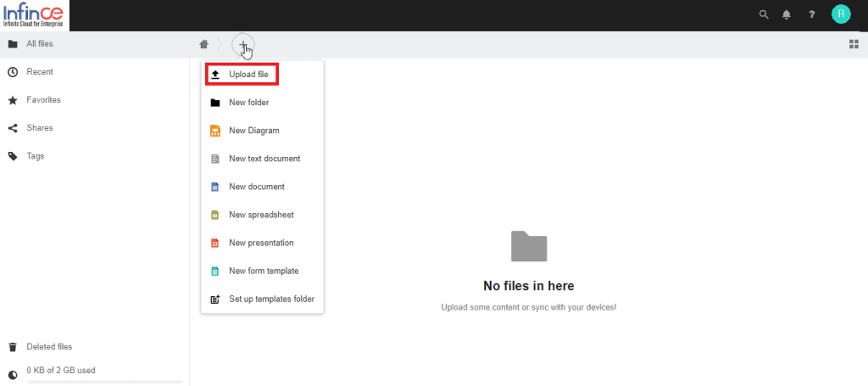This screenshot has width=868, height=386.
Task: Show Favorites in the sidebar
Action: pyautogui.click(x=43, y=100)
